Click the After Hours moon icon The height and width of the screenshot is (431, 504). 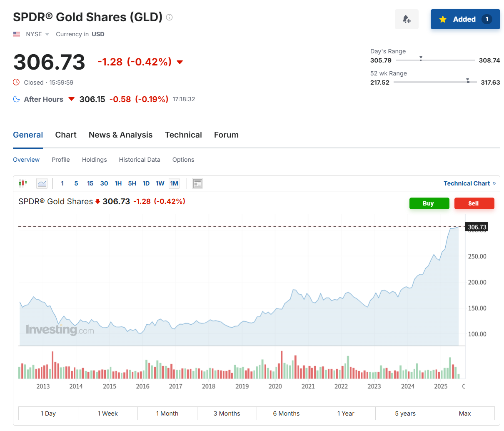tap(16, 99)
